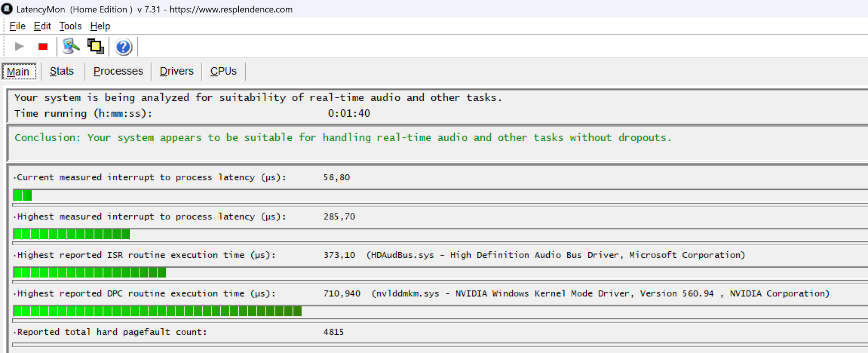Click the current interrupt latency green bar
The width and height of the screenshot is (868, 353).
point(23,195)
